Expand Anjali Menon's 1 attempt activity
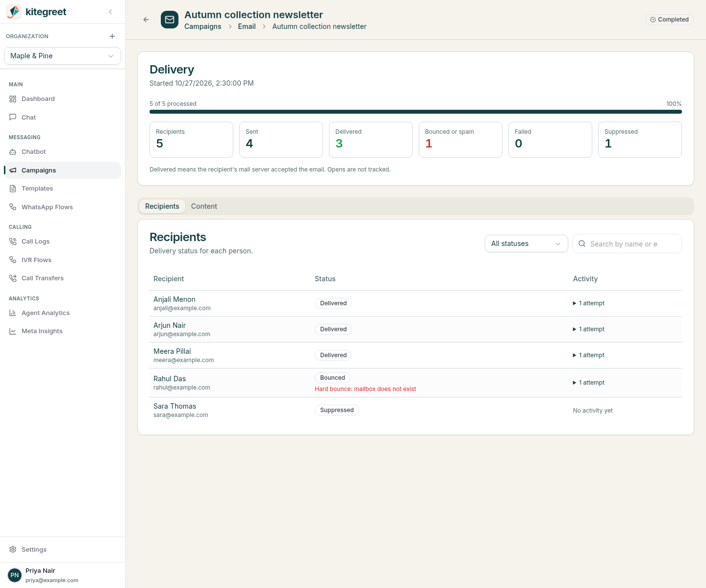706x588 pixels. click(x=589, y=303)
